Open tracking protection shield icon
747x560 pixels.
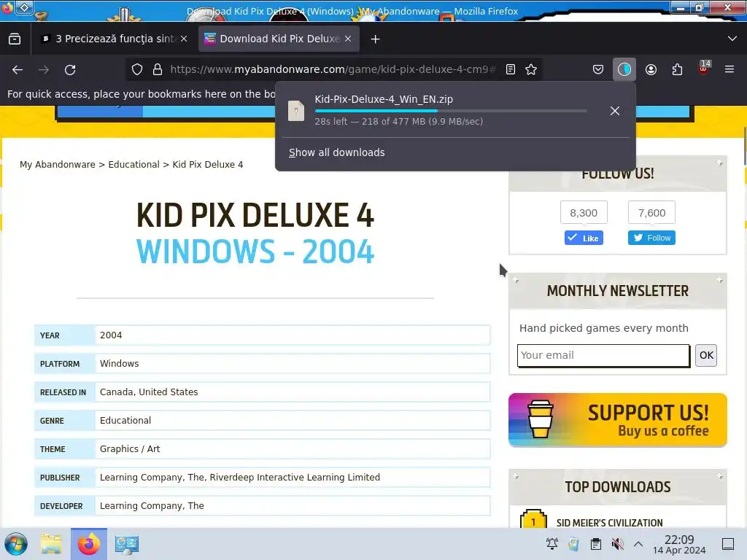(x=137, y=69)
